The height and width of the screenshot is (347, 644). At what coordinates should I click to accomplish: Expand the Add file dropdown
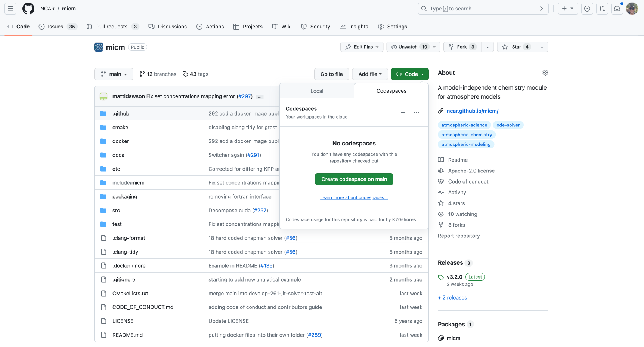click(370, 74)
